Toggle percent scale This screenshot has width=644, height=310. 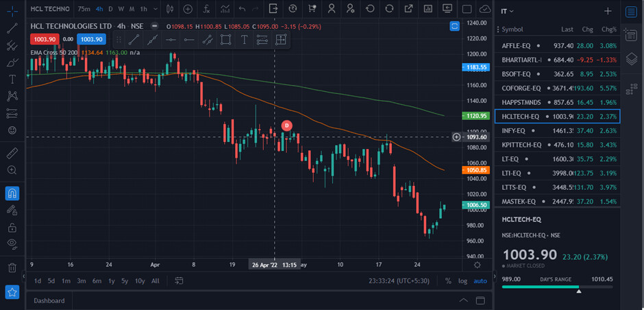(448, 281)
